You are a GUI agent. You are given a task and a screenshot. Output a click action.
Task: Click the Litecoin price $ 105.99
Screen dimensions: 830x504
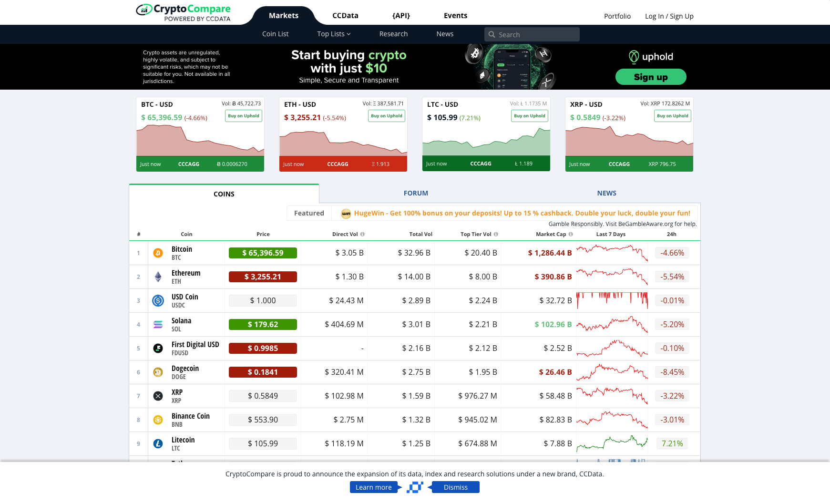coord(263,444)
